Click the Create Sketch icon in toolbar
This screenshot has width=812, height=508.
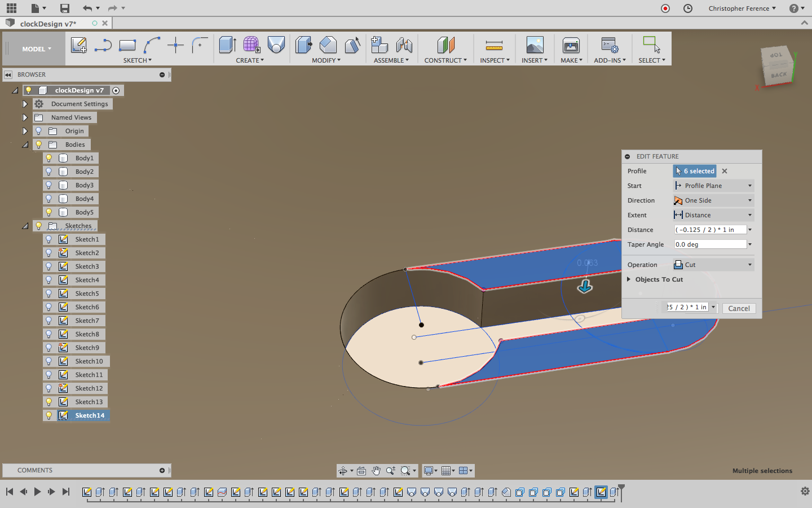[x=79, y=45]
